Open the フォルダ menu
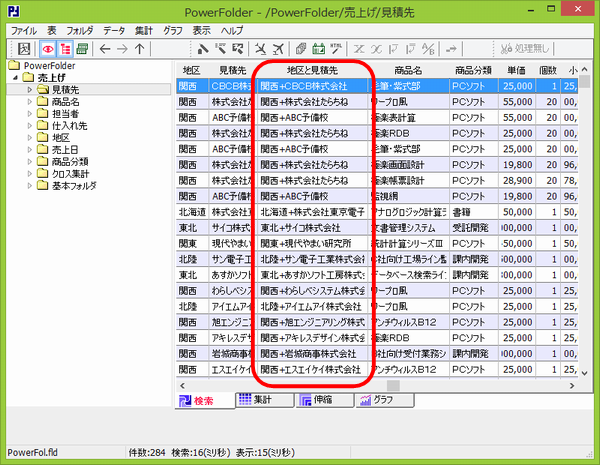The image size is (600, 465). [x=80, y=31]
